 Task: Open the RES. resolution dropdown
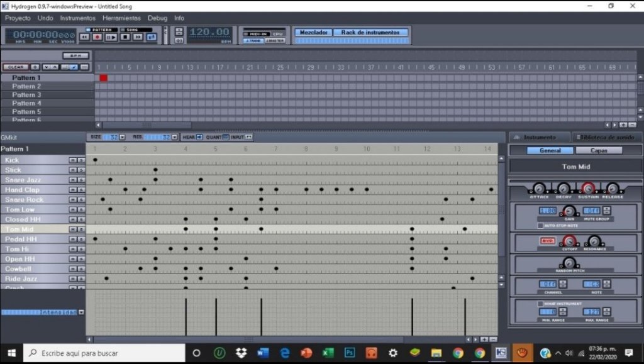(174, 137)
